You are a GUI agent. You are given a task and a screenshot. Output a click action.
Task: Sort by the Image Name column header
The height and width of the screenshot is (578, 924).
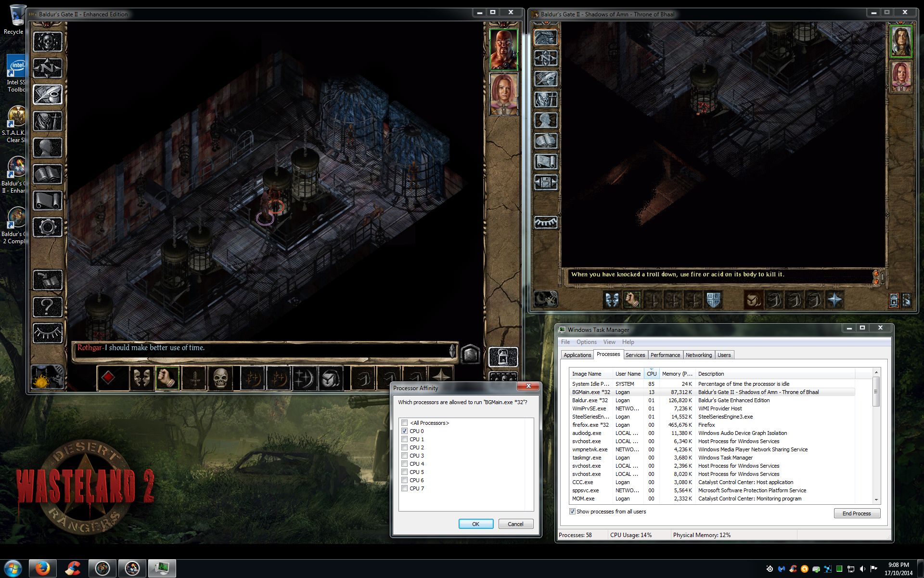point(591,374)
